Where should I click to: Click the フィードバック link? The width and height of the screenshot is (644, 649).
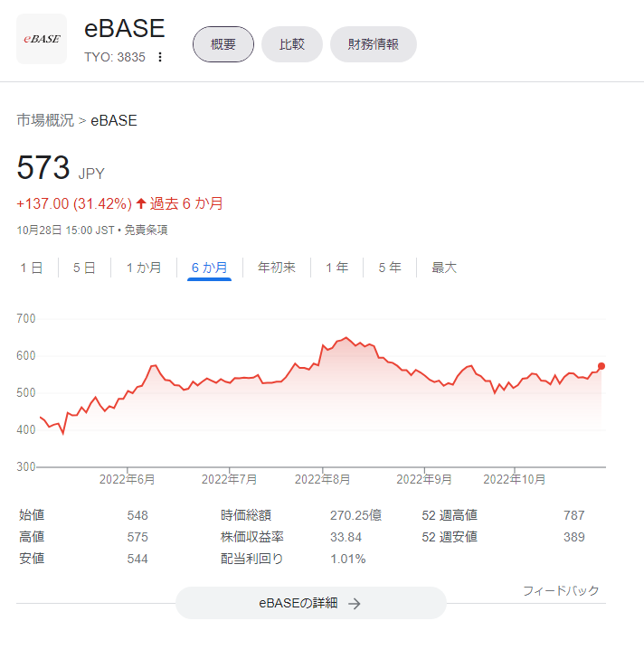click(x=561, y=591)
